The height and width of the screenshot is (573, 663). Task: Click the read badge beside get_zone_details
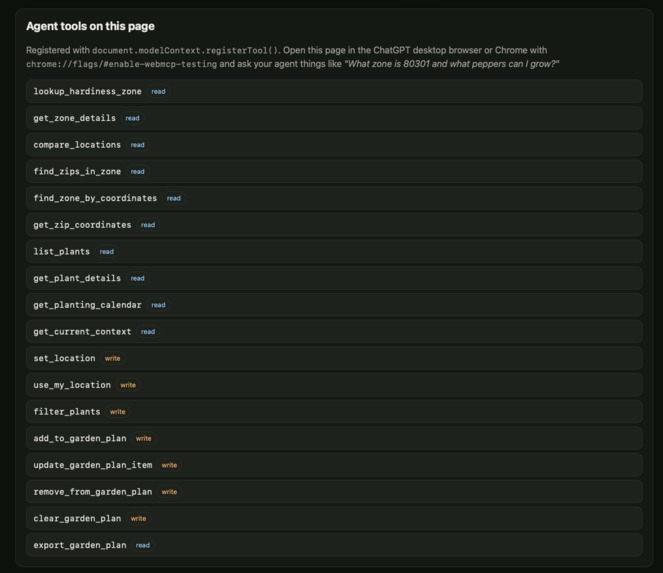click(132, 118)
